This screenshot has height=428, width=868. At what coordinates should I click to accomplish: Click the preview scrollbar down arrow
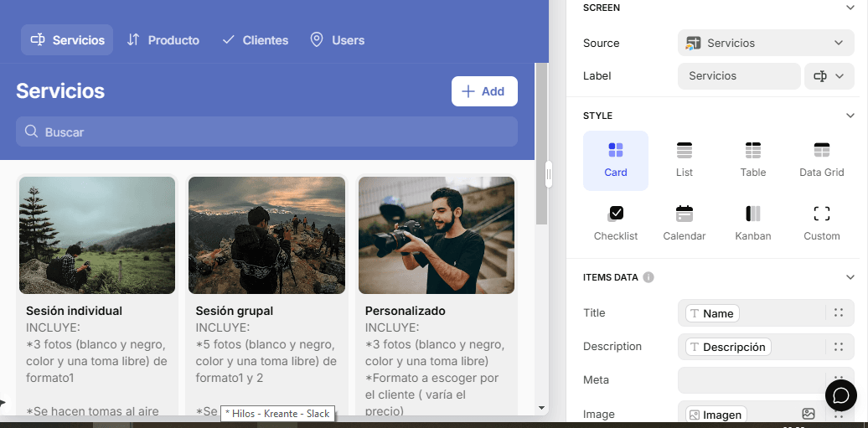[541, 408]
